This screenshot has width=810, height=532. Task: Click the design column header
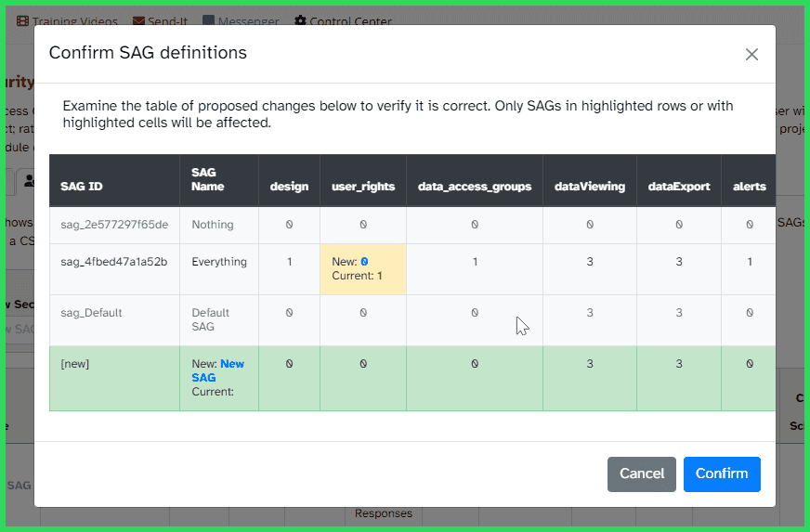coord(289,180)
